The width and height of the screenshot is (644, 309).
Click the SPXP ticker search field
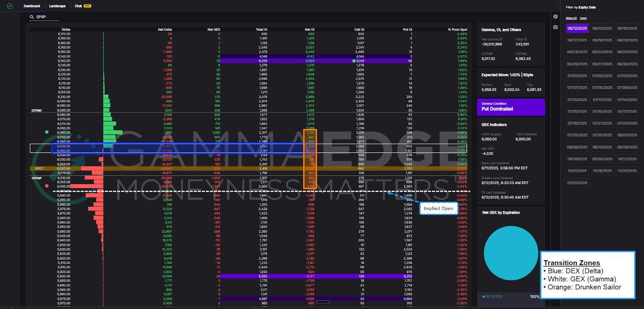46,17
